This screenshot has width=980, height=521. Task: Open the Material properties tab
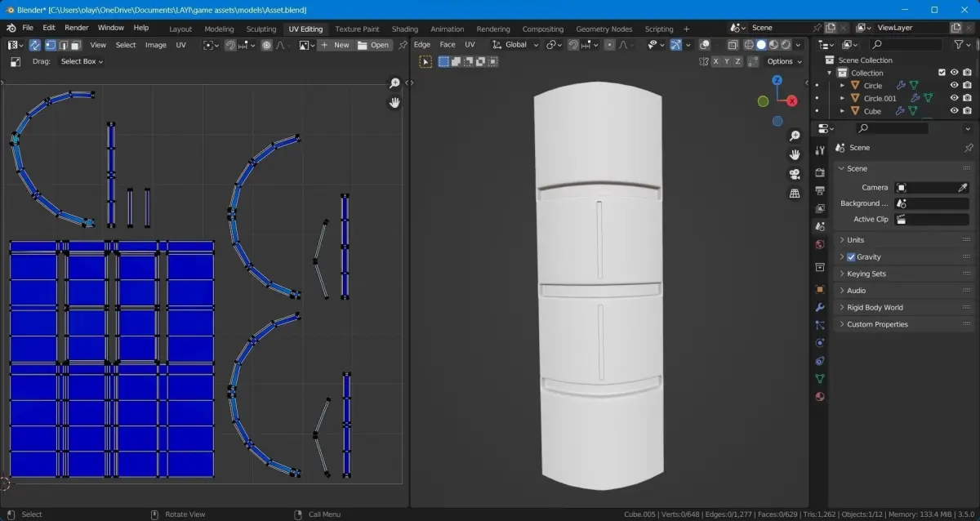820,397
